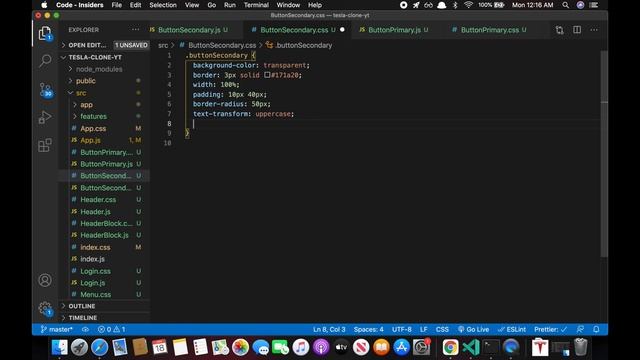The height and width of the screenshot is (360, 640).
Task: Open the App Store from the Dock
Action: (x=401, y=347)
